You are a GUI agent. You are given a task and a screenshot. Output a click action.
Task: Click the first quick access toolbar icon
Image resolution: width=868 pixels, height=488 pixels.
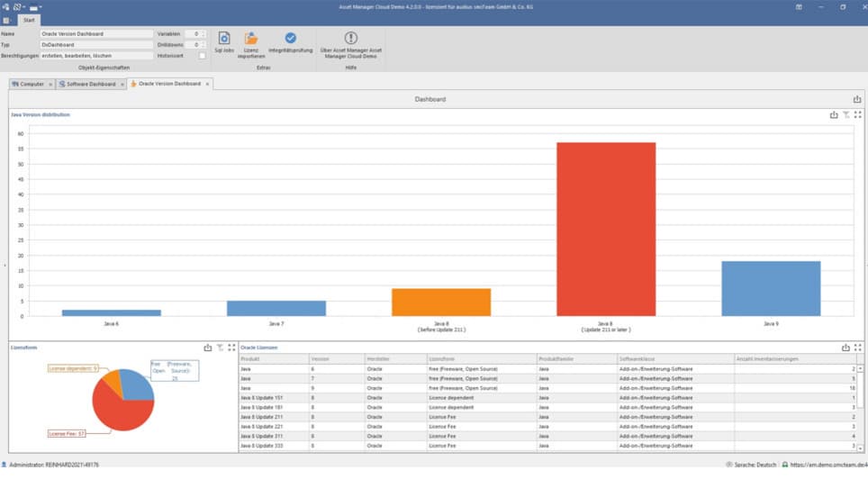[5, 7]
